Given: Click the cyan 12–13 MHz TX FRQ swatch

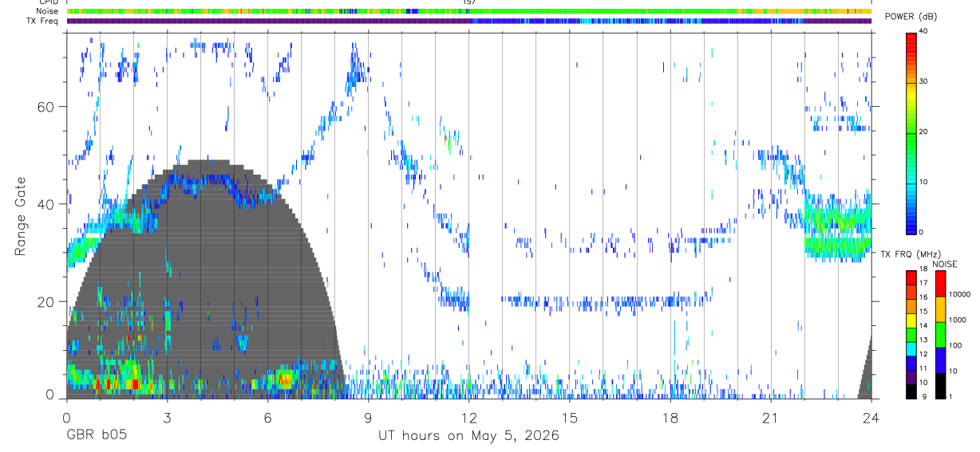Looking at the screenshot, I should click(x=912, y=348).
